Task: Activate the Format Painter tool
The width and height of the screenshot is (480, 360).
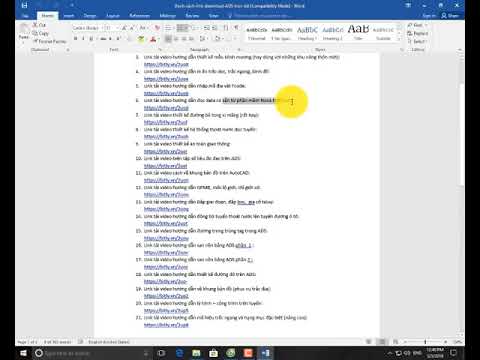Action: coord(49,41)
